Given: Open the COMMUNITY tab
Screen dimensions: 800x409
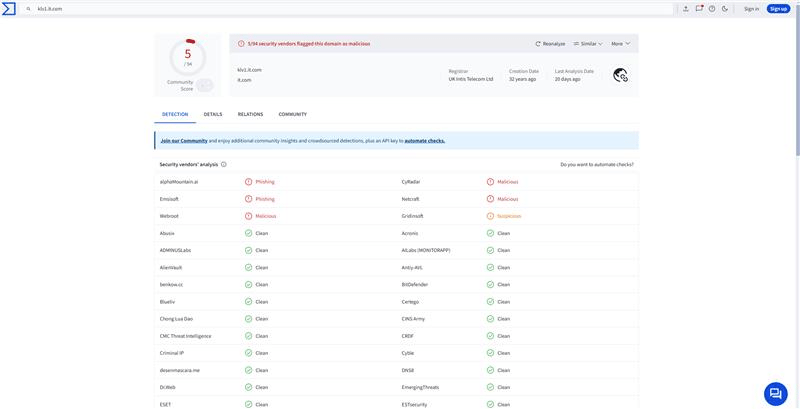Looking at the screenshot, I should click(x=292, y=114).
